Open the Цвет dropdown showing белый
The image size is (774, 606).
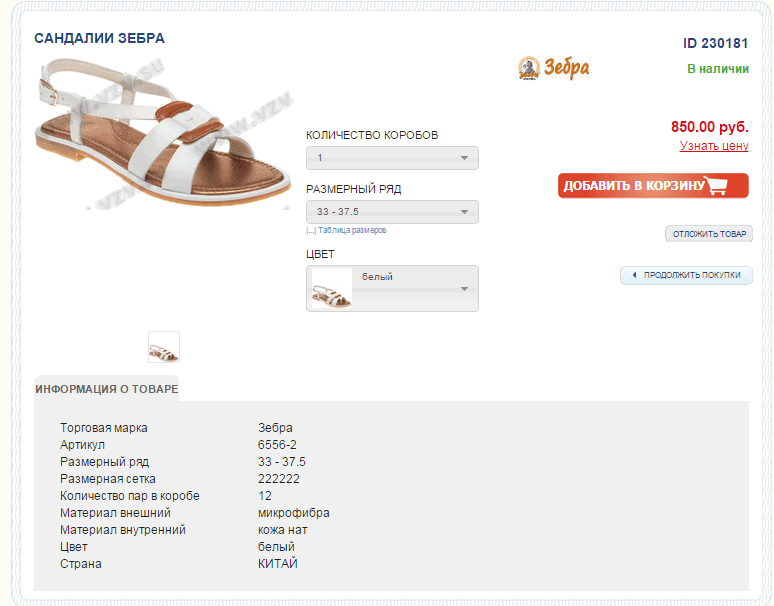pyautogui.click(x=392, y=288)
